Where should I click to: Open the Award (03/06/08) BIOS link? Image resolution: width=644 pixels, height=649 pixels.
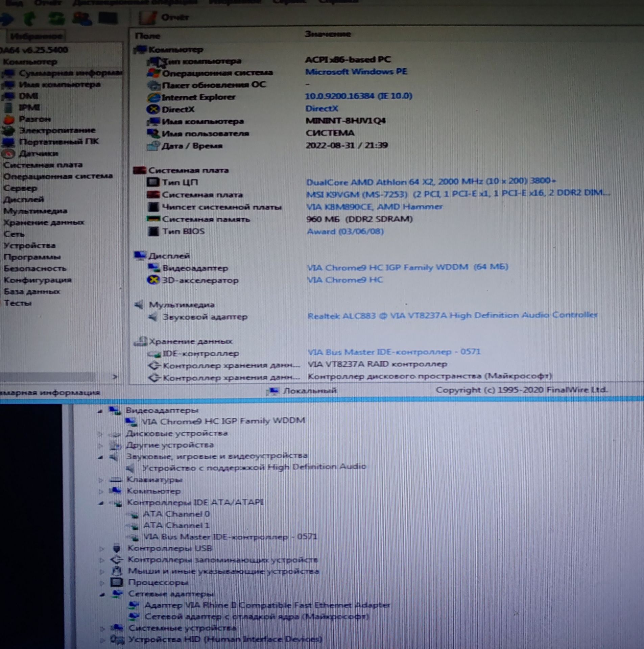[x=345, y=232]
